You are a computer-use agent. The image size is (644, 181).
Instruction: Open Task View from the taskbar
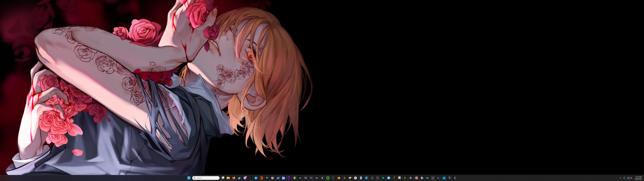point(223,178)
